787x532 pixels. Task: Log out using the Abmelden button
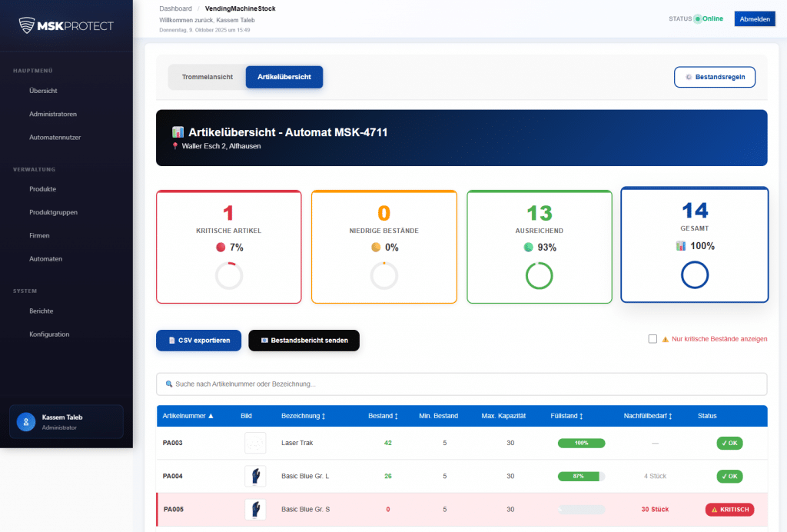pos(754,19)
